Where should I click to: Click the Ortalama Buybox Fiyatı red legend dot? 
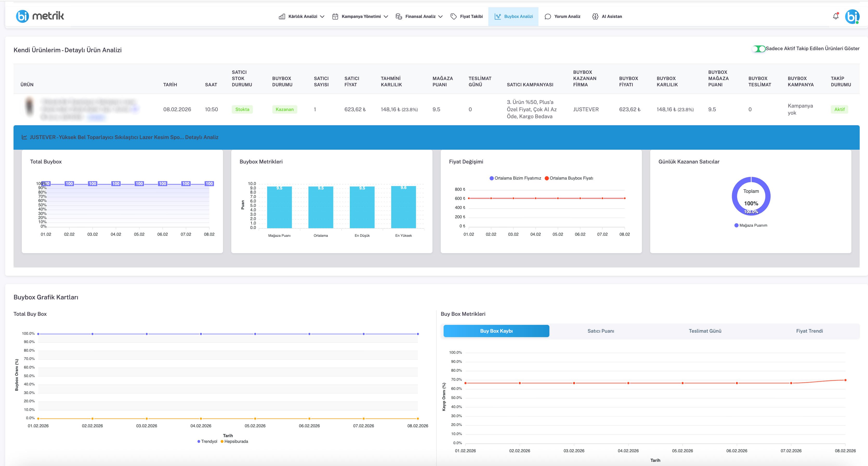(x=547, y=178)
